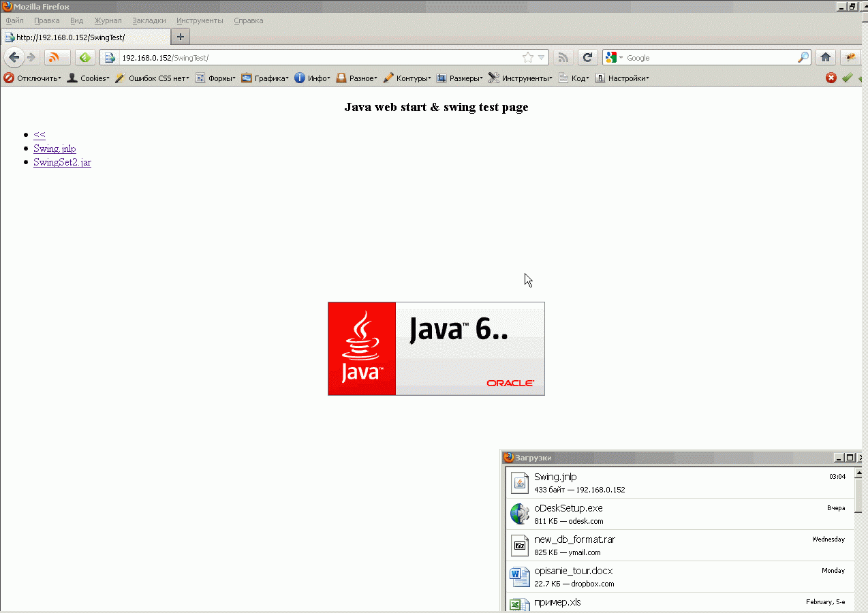Viewport: 868px width, 613px height.
Task: Select opisanie_tour.docx download entry
Action: click(x=680, y=577)
